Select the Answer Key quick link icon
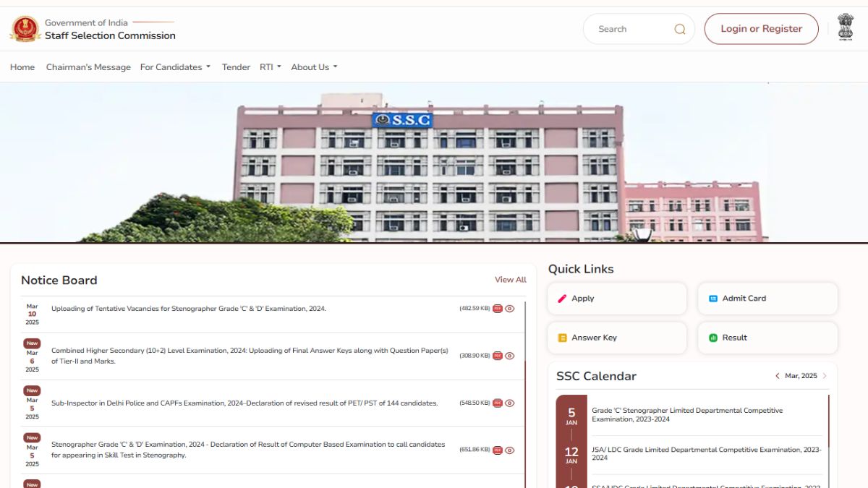 click(563, 337)
